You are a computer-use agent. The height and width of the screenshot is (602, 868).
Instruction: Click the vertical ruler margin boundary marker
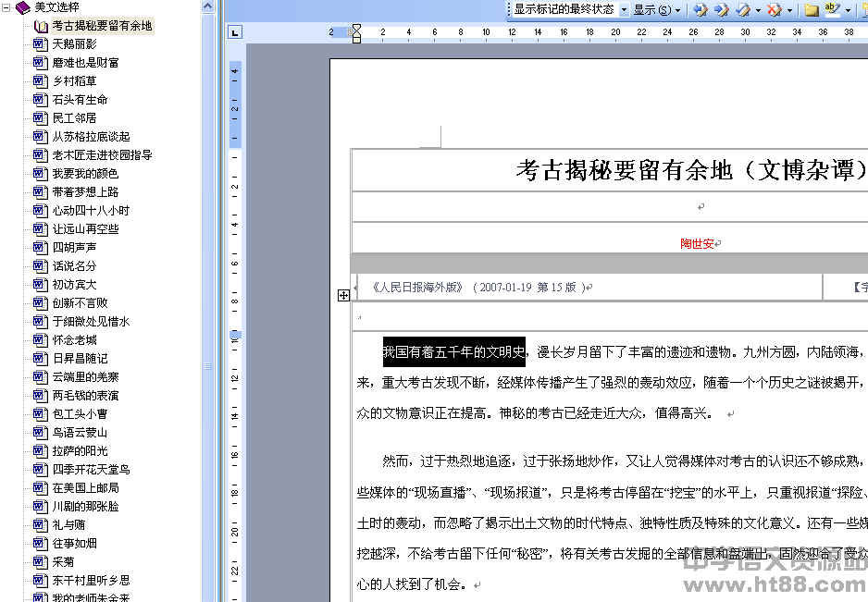tap(235, 335)
